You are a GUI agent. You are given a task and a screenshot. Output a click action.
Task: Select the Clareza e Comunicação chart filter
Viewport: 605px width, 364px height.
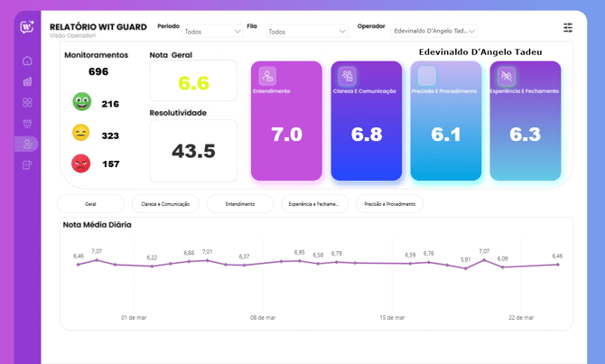pos(165,204)
